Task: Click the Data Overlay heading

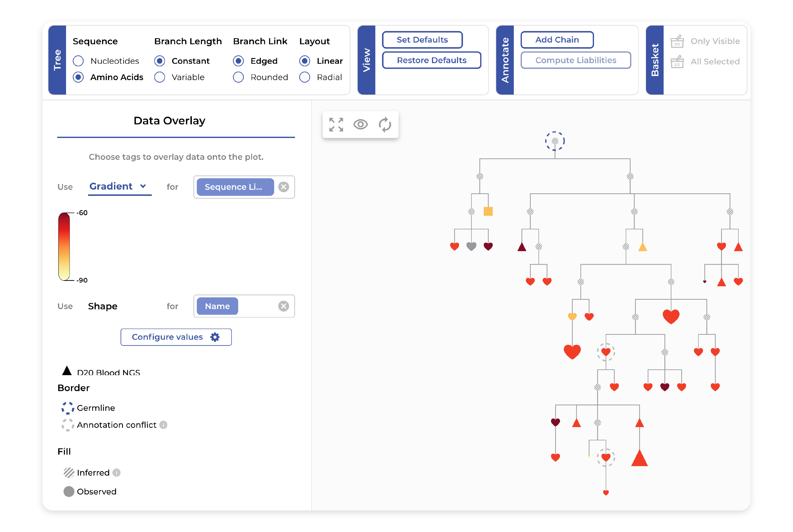Action: click(x=169, y=120)
